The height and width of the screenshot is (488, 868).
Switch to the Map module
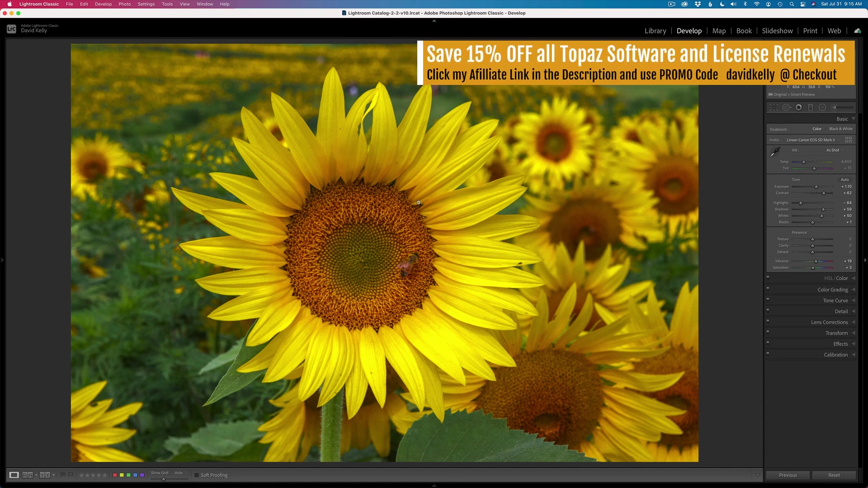(719, 31)
